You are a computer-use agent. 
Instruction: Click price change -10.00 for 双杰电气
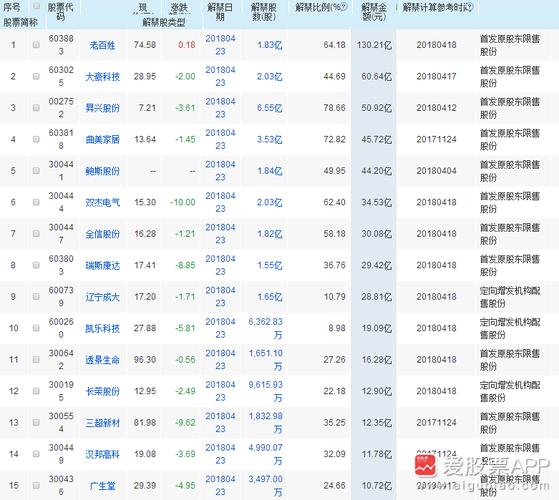coord(183,202)
